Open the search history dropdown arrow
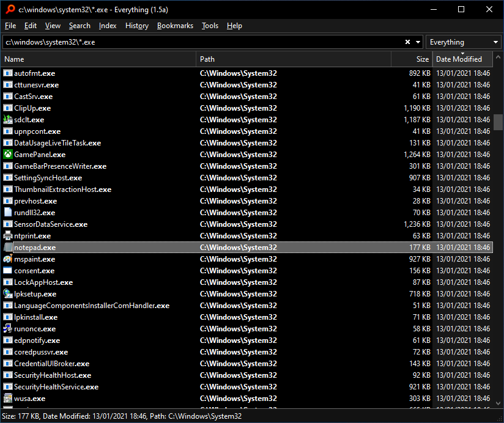Screen dimensions: 504x423 [418, 42]
